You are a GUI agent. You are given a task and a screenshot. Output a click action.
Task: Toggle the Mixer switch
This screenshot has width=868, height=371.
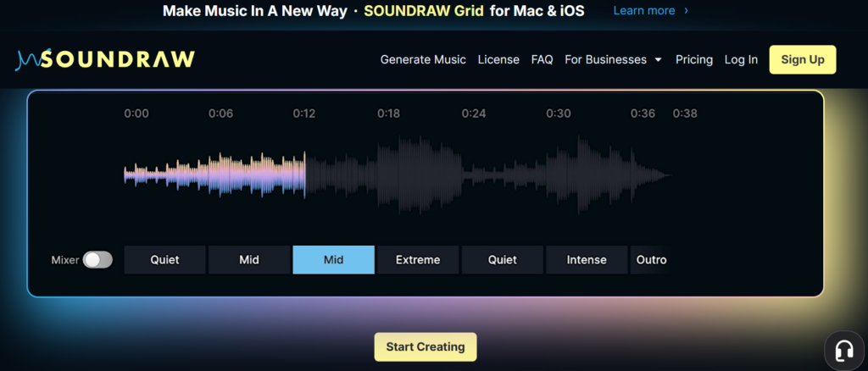[97, 260]
